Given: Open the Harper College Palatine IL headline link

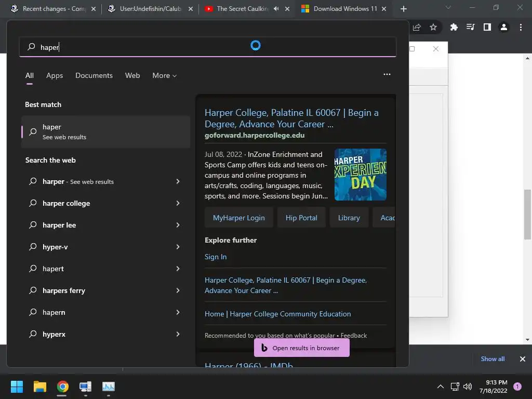Looking at the screenshot, I should pyautogui.click(x=291, y=118).
